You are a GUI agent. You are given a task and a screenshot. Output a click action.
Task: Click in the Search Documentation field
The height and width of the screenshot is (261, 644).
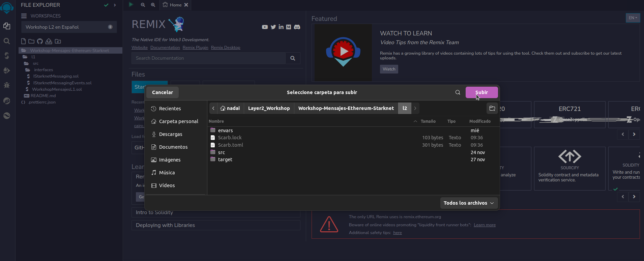(x=208, y=58)
